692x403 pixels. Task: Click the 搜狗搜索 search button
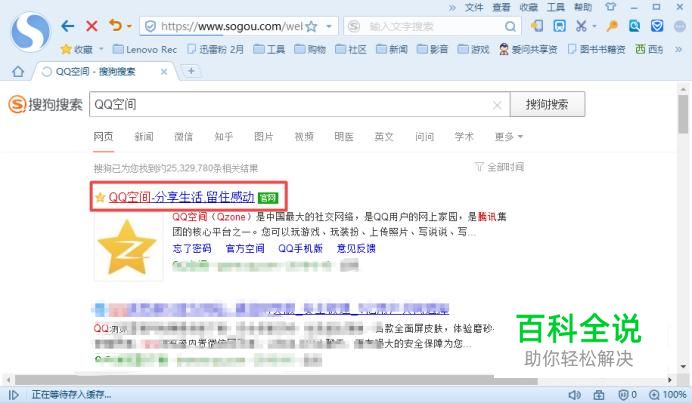(x=547, y=105)
